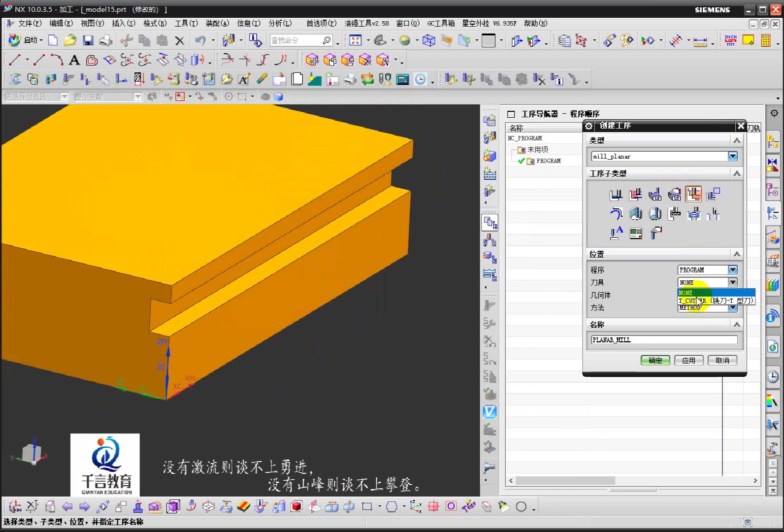The image size is (784, 532).
Task: Click the Print icon in top toolbar
Action: point(105,40)
